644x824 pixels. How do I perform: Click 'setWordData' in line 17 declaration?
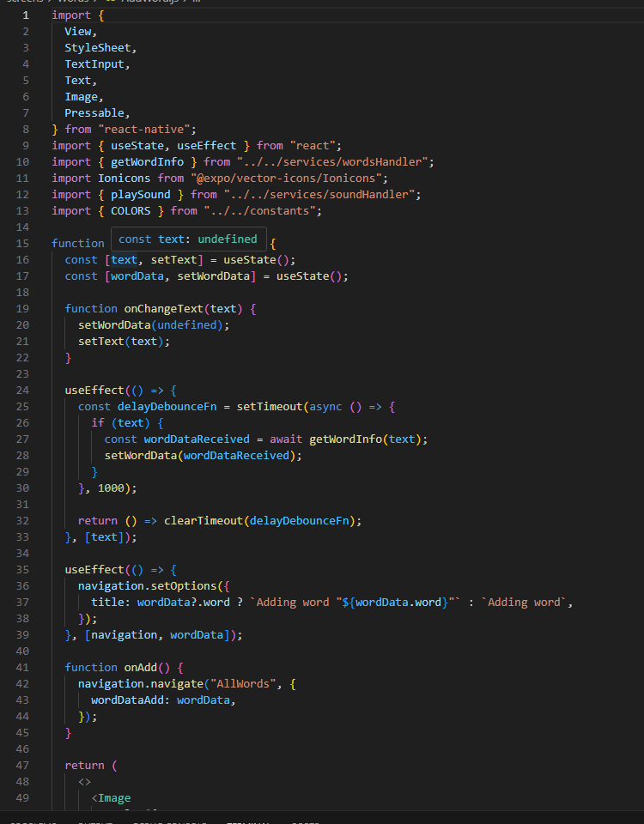[214, 276]
